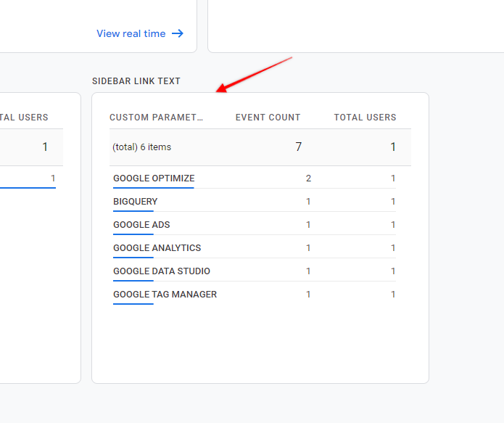Image resolution: width=504 pixels, height=423 pixels.
Task: Click the SIDEBAR LINK TEXT card title
Action: point(136,81)
